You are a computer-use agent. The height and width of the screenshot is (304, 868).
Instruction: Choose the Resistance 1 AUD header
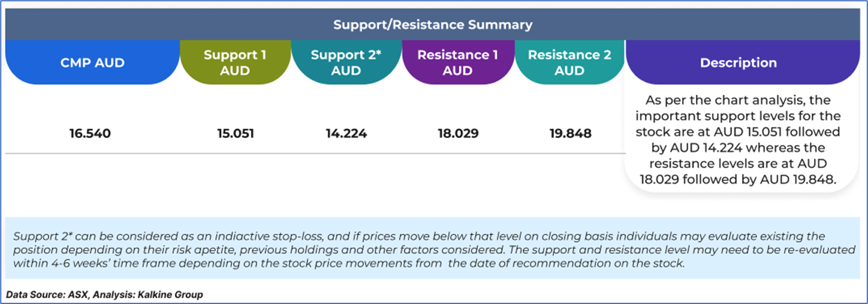[457, 63]
